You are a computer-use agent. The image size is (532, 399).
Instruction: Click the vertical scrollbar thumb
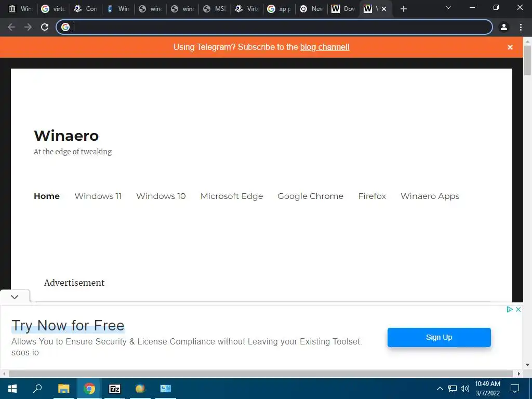tap(527, 60)
